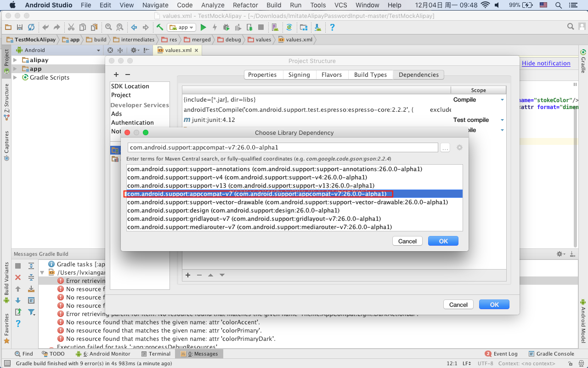Expand Gradle Scripts tree node

pos(15,78)
